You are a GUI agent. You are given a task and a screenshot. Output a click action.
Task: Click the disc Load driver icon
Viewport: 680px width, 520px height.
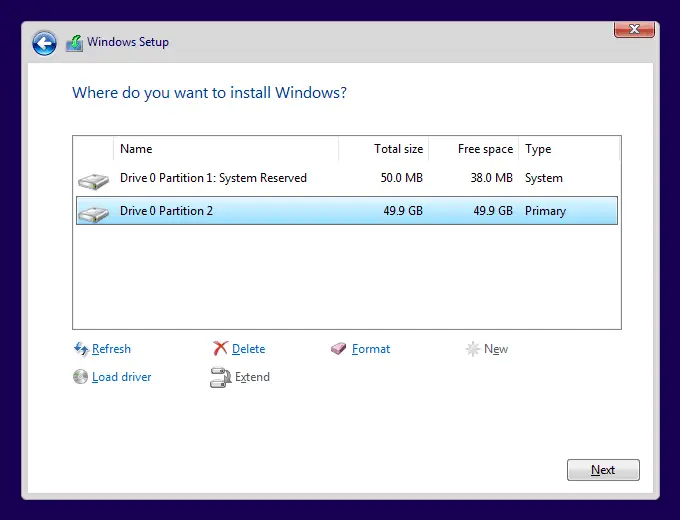80,376
